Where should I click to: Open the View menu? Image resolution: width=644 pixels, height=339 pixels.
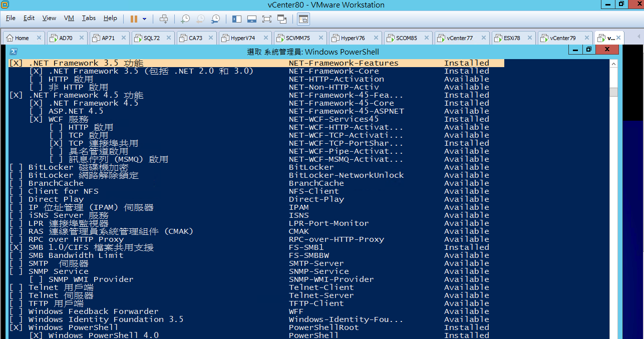pos(49,18)
